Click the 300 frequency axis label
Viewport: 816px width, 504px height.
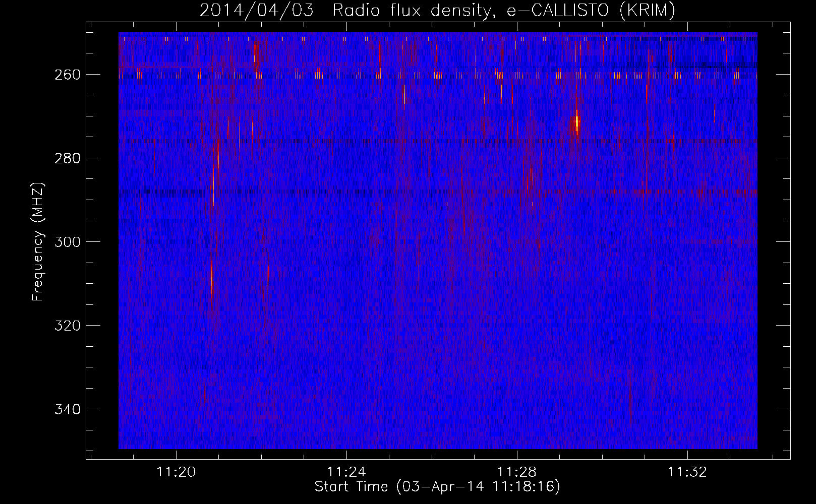coord(68,242)
